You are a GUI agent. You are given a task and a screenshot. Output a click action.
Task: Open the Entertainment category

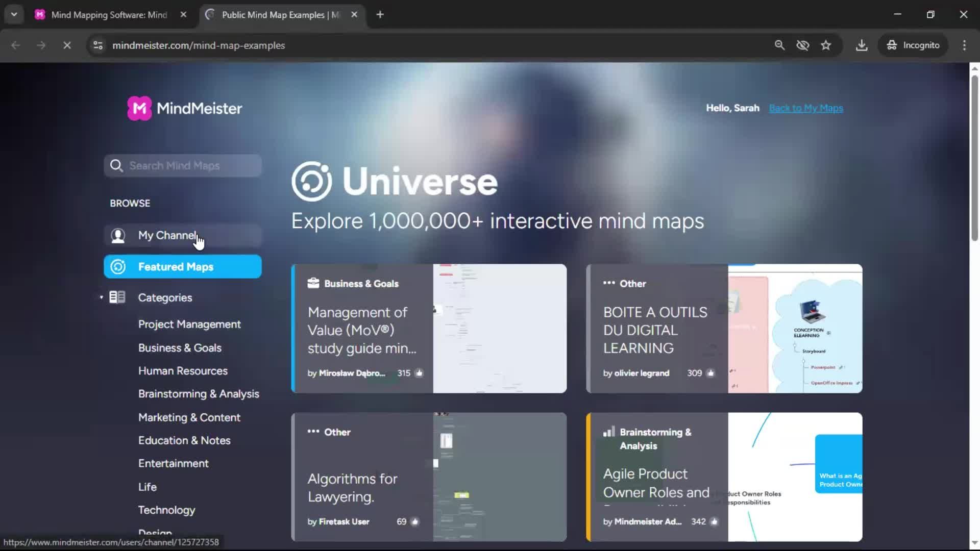173,463
